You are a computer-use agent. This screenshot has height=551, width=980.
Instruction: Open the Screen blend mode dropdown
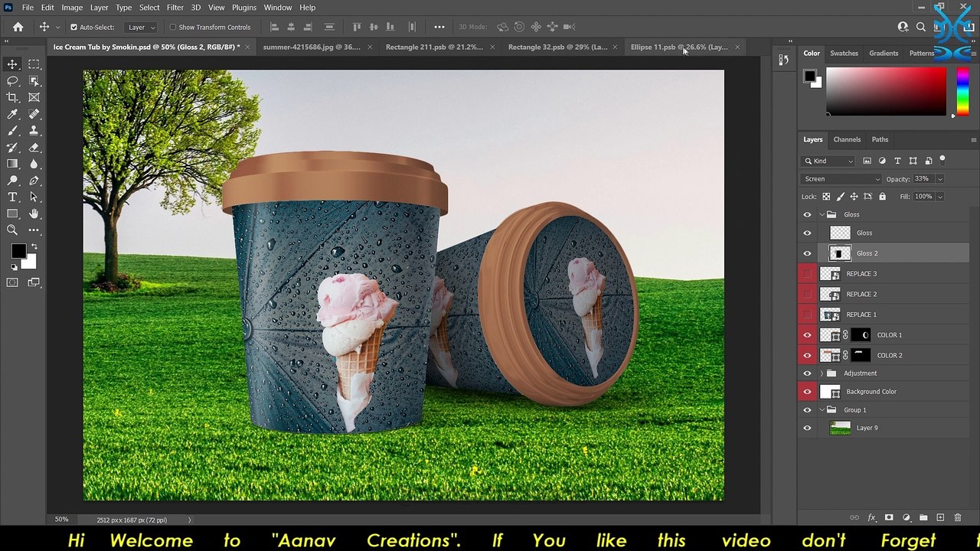point(841,179)
